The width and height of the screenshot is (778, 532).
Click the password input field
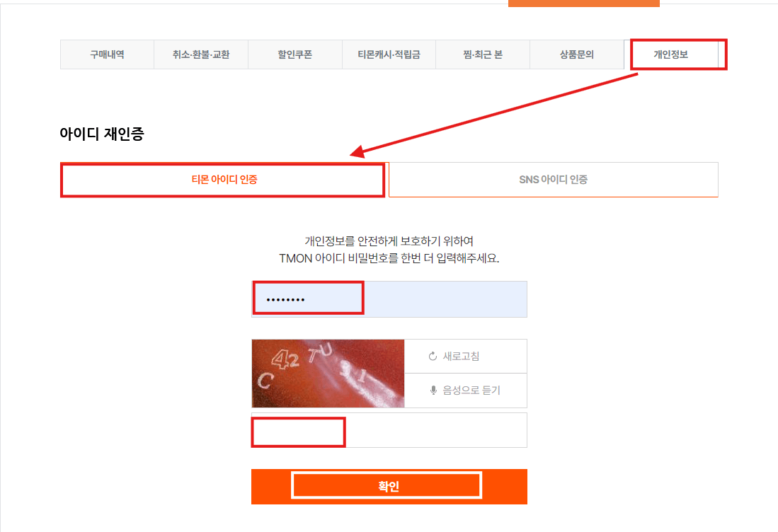[389, 299]
